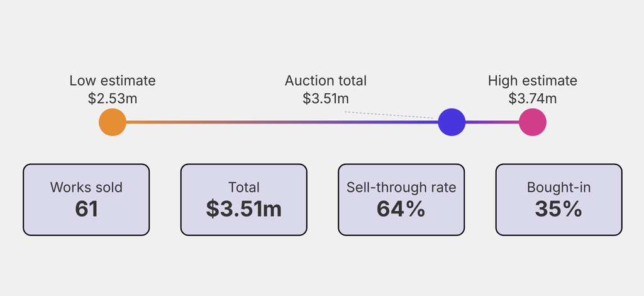
Task: Click the orange-to-purple gradient line midpoint
Action: [x=282, y=122]
